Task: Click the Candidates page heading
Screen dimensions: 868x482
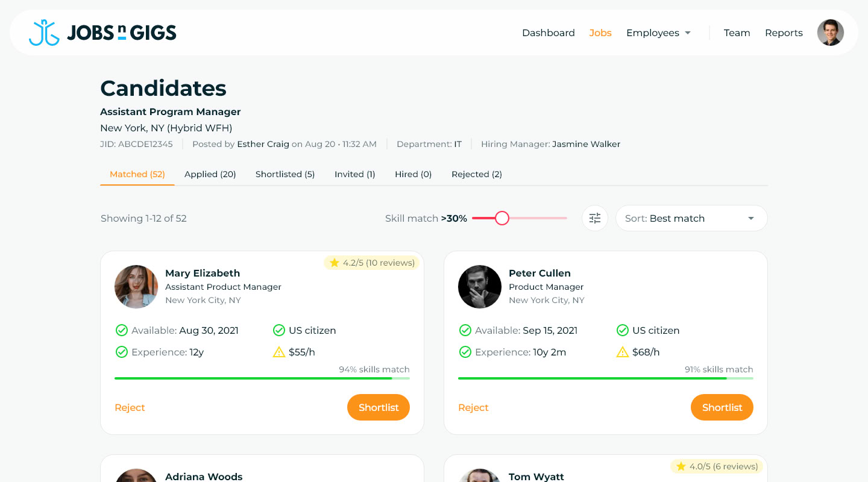Action: coord(163,89)
